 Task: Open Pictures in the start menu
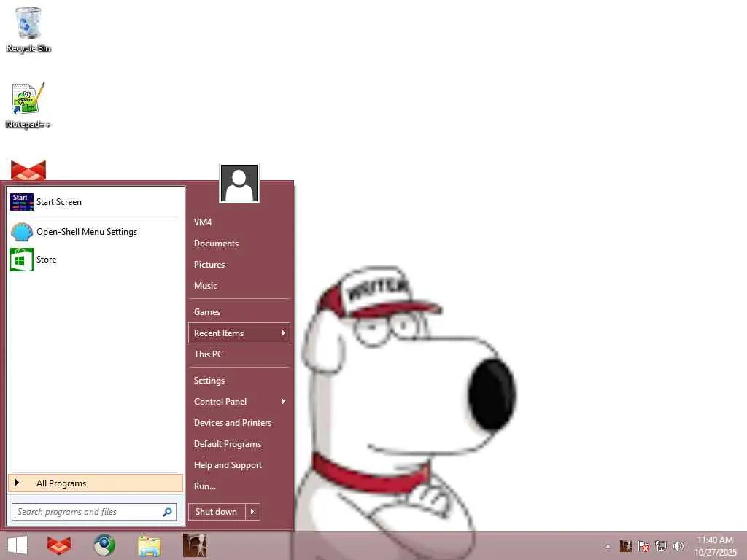239,264
